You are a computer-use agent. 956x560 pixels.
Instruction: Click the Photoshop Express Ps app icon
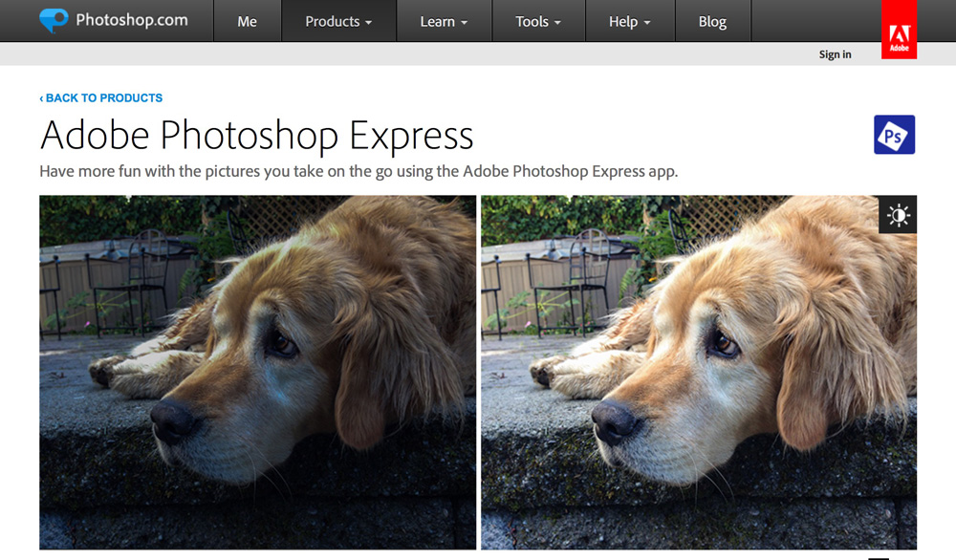click(894, 135)
